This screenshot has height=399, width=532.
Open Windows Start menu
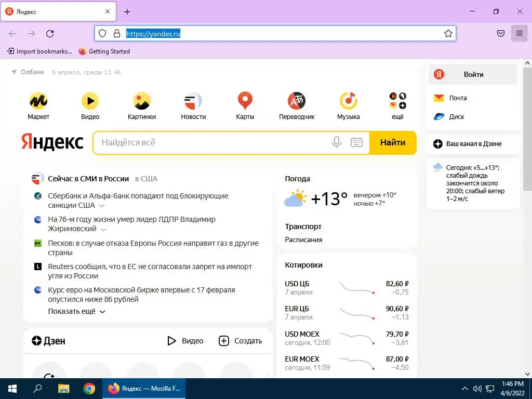12,389
